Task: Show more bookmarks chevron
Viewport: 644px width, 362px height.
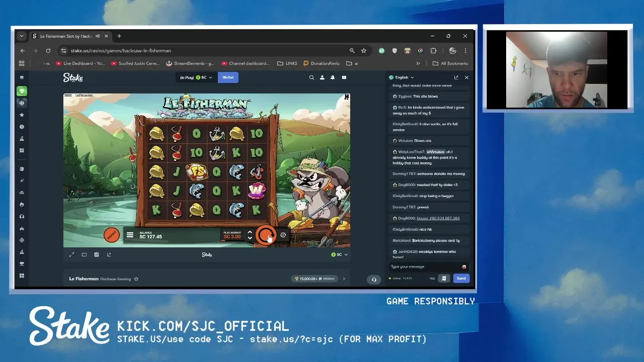Action: (x=418, y=63)
